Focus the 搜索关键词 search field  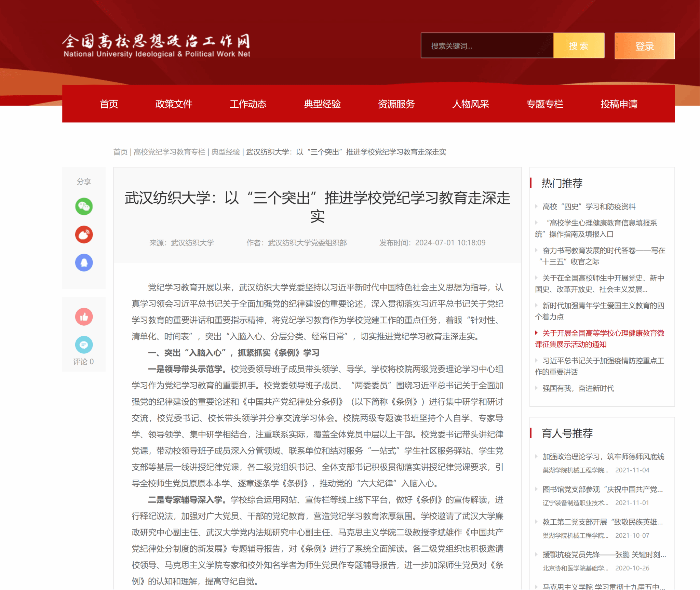click(487, 46)
